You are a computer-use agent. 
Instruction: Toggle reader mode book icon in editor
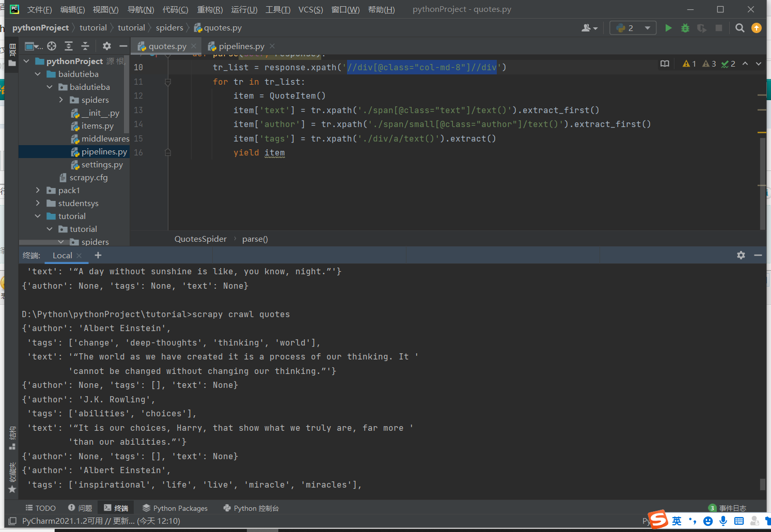665,64
